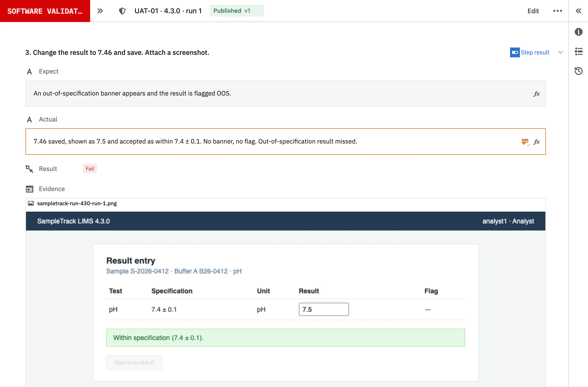Click the UAT-01 · 4.3.0 · run 1 title
588x387 pixels.
(x=168, y=11)
